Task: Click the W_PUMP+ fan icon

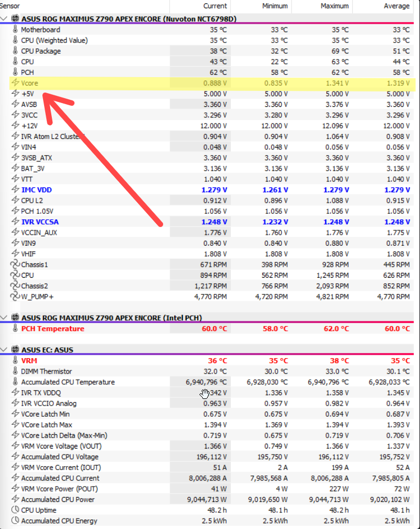Action: 15,296
